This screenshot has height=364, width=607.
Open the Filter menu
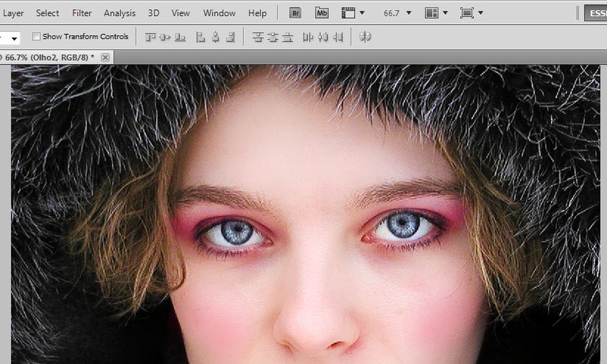pos(81,13)
